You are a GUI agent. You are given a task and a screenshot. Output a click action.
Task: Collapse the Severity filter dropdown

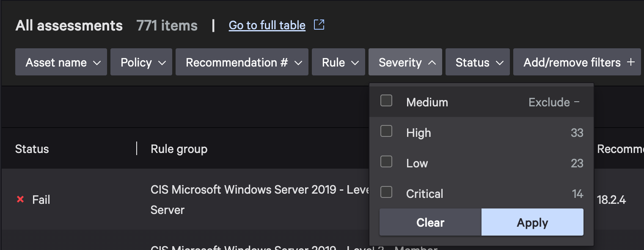pos(405,62)
